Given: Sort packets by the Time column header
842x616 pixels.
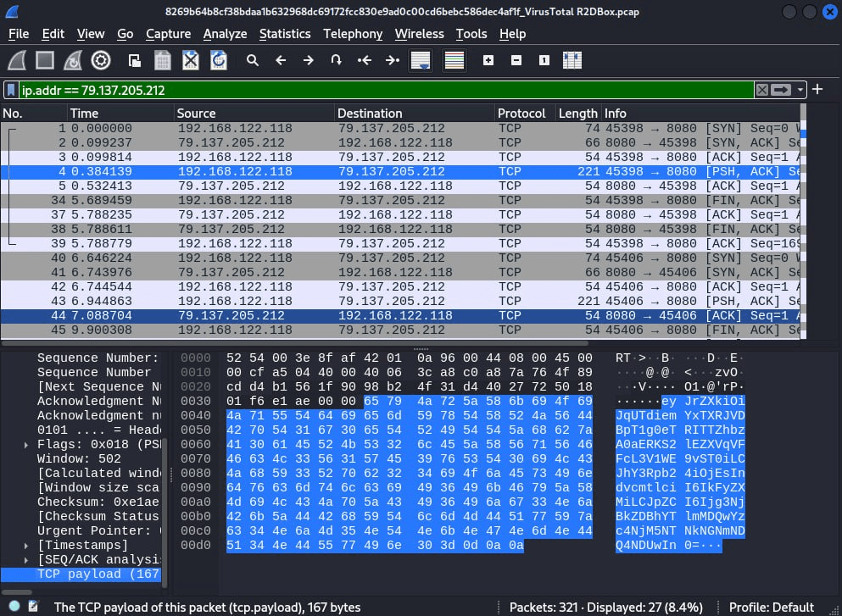Looking at the screenshot, I should point(120,114).
